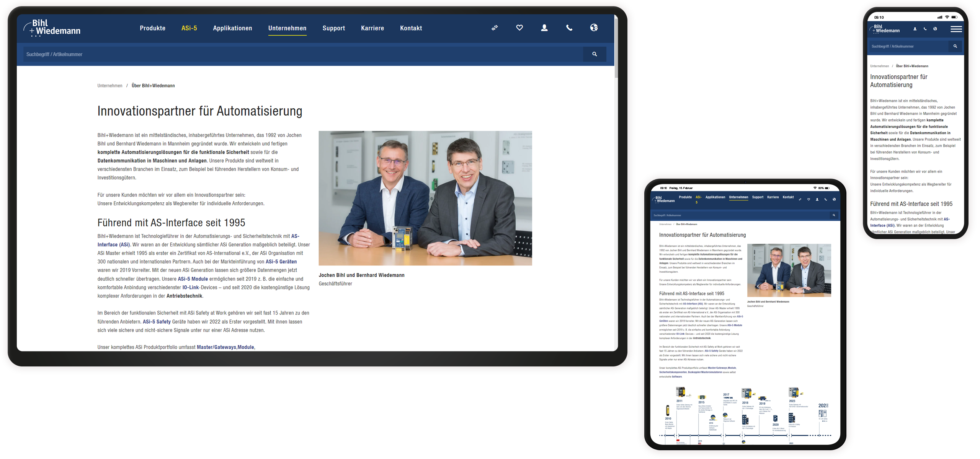Open the product comparison arrows icon

point(495,28)
